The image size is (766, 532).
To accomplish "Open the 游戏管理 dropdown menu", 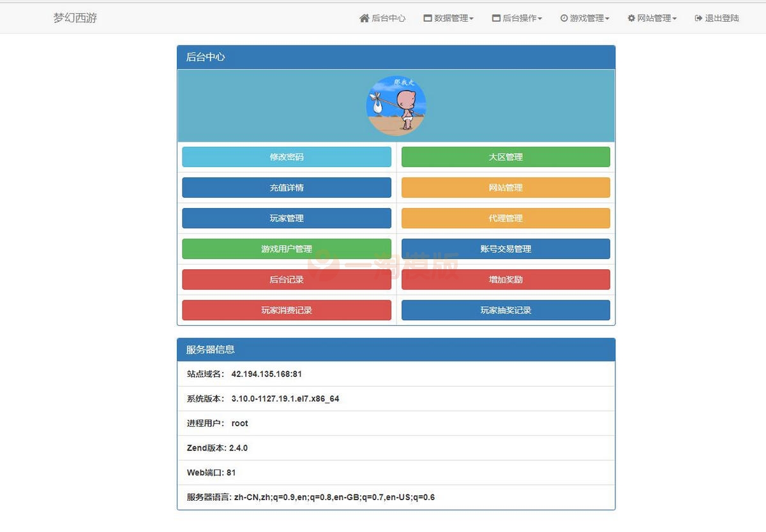I will (x=584, y=18).
